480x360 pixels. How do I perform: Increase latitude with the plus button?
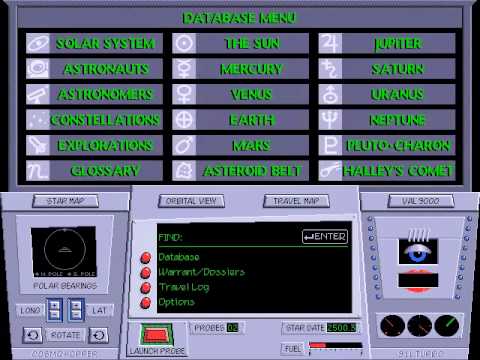(76, 305)
